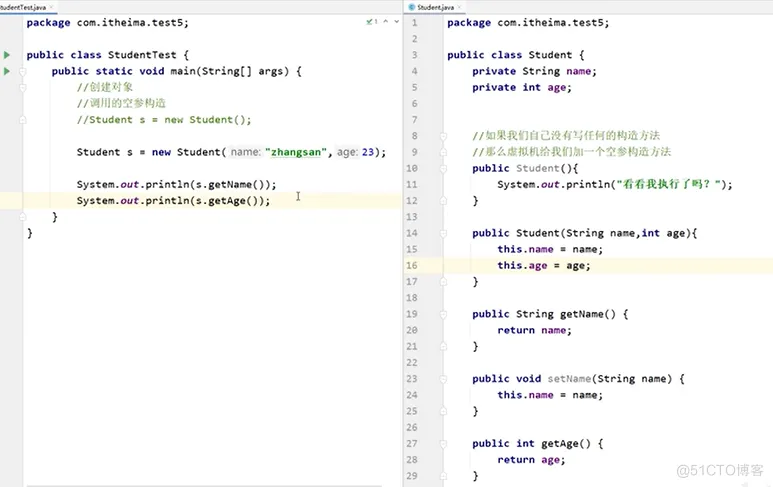
Task: Fold end marker on line 29
Action: tap(443, 476)
